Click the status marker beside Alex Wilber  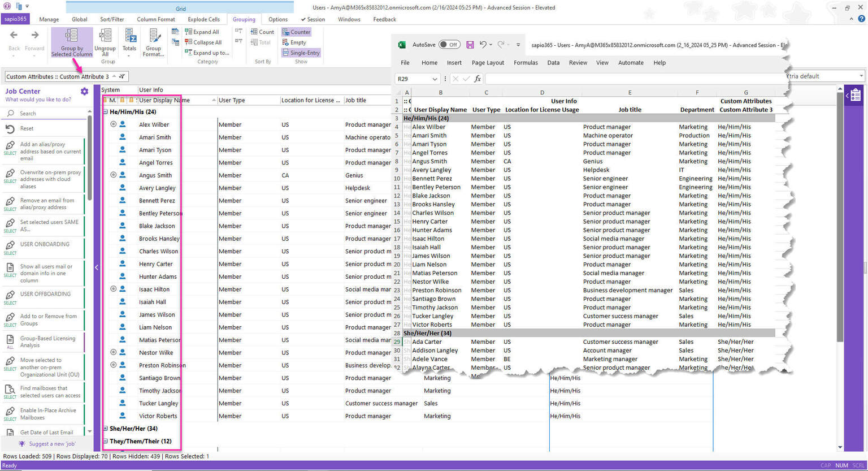[x=113, y=124]
